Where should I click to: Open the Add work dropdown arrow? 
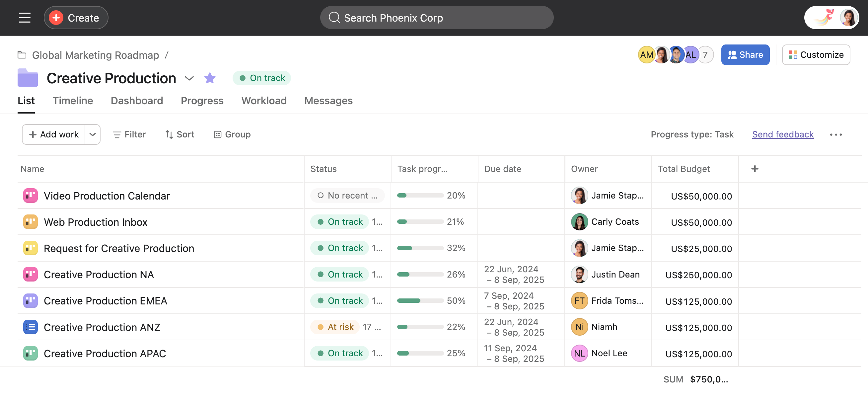click(x=93, y=134)
